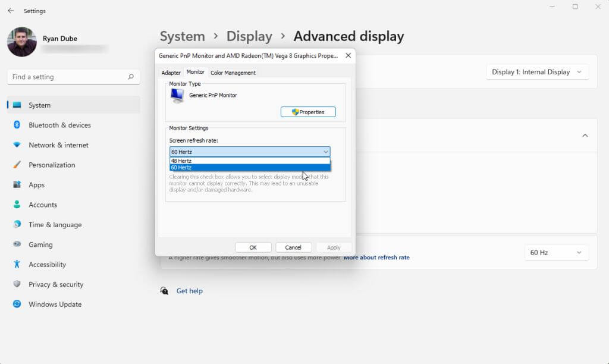This screenshot has height=364, width=609.
Task: Open the Display 1: Internal Display selector
Action: [x=537, y=71]
